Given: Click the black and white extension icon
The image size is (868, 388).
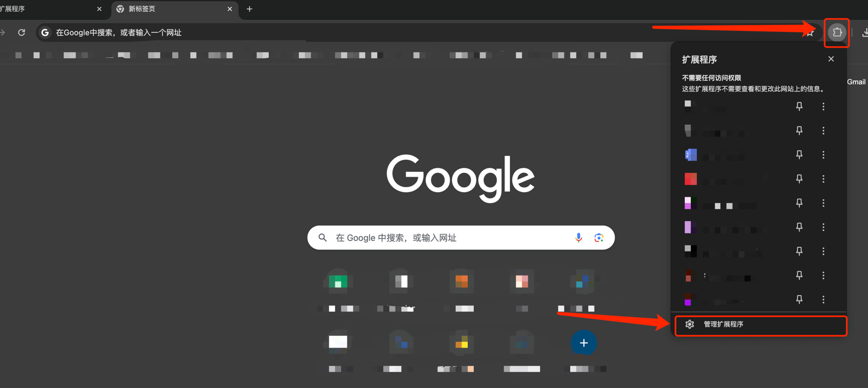Looking at the screenshot, I should click(690, 251).
